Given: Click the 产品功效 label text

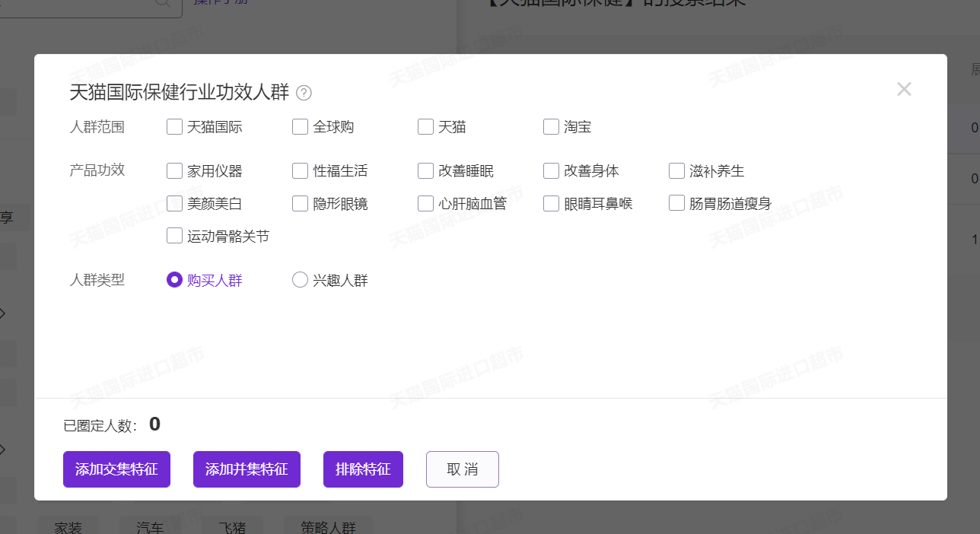Looking at the screenshot, I should (97, 170).
